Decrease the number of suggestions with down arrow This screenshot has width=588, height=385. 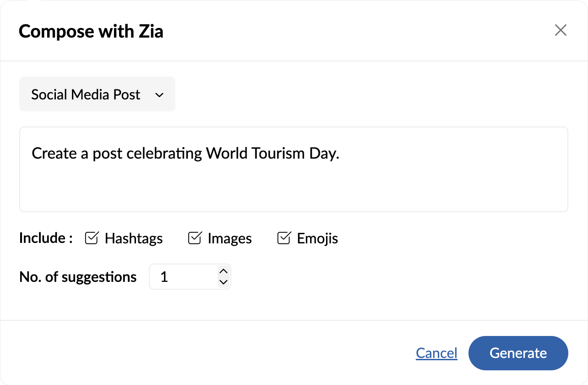pyautogui.click(x=223, y=282)
